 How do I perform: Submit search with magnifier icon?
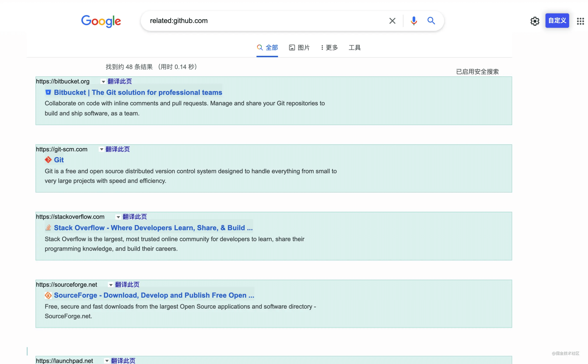[x=431, y=21]
